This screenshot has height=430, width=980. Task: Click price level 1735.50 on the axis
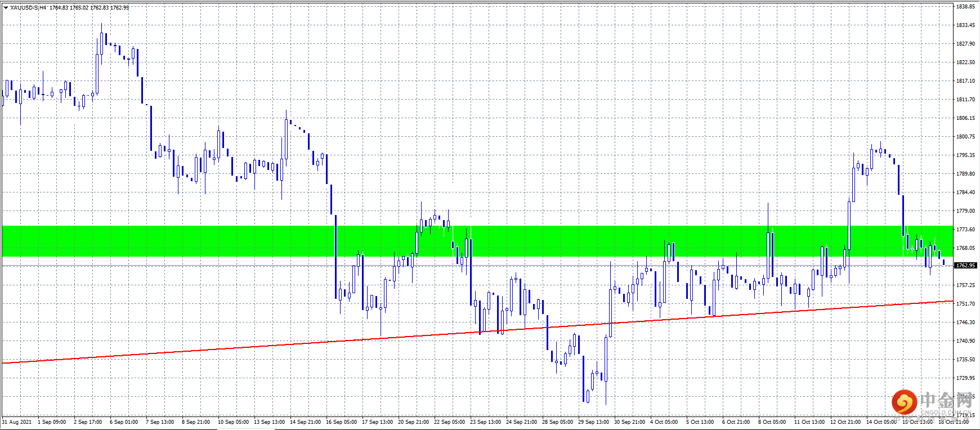click(x=966, y=360)
